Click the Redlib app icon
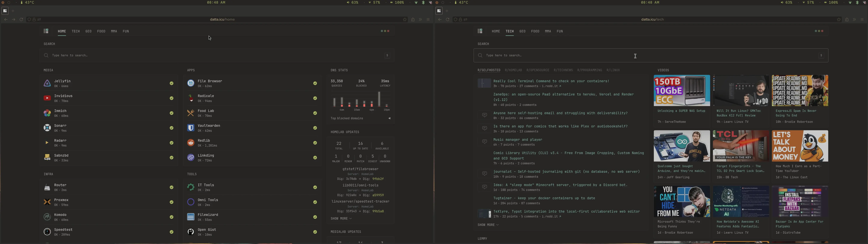868x244 pixels. tap(191, 142)
